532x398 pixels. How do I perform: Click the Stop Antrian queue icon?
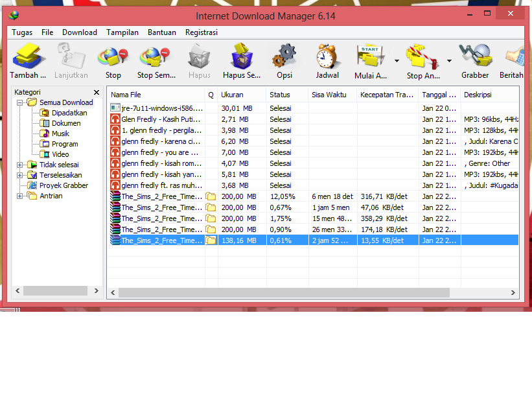click(x=422, y=56)
